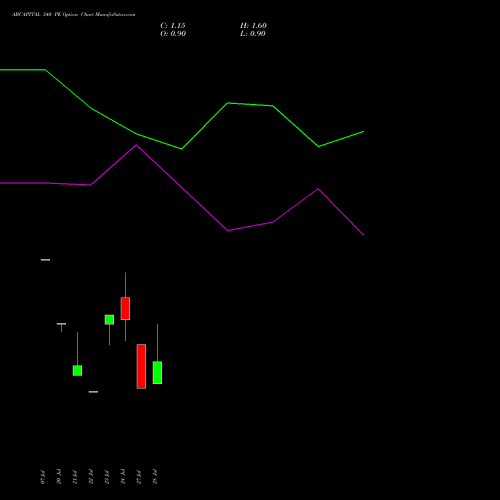Click the "28 Jul" date axis label
The height and width of the screenshot is (500, 500).
pyautogui.click(x=155, y=477)
